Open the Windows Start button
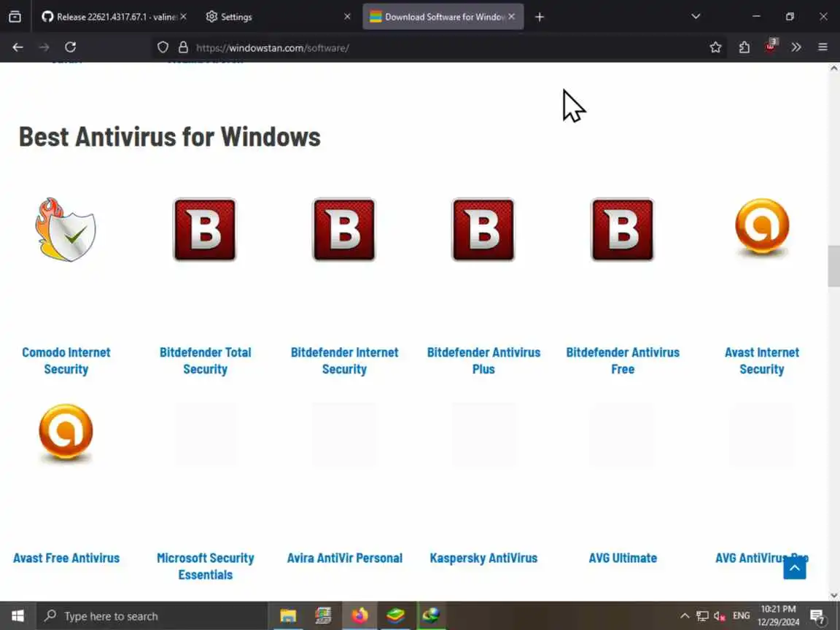The width and height of the screenshot is (840, 630). pyautogui.click(x=17, y=616)
